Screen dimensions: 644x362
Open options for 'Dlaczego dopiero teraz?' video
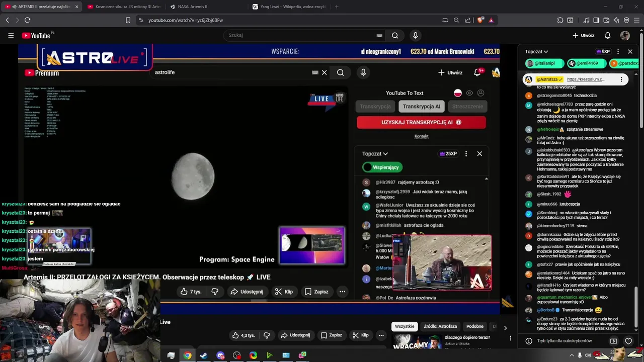coord(510,338)
